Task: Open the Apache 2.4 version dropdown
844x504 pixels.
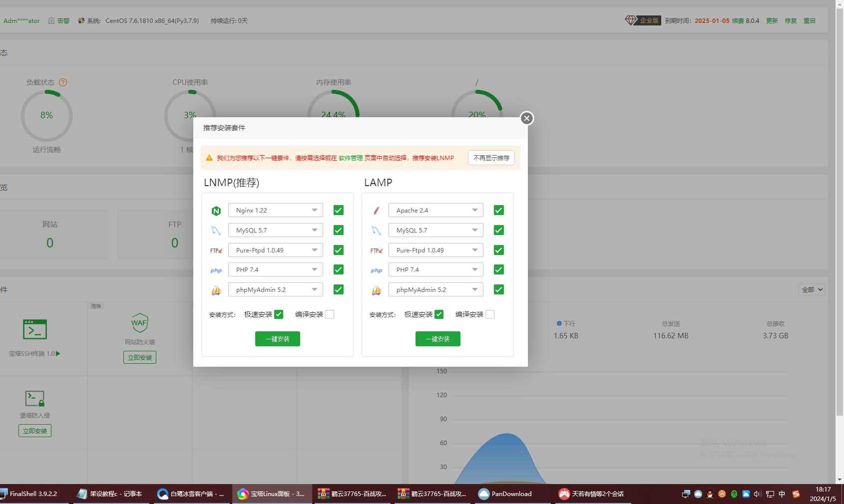Action: pyautogui.click(x=436, y=210)
